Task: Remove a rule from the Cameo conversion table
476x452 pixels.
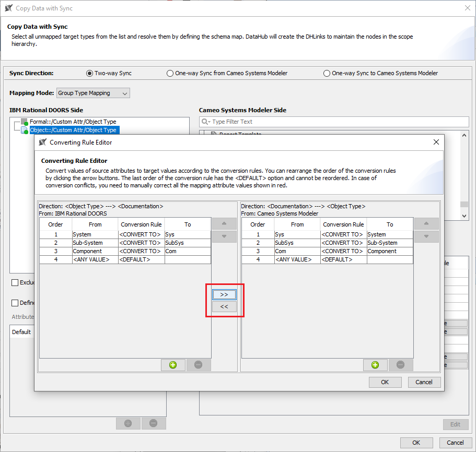Action: (x=400, y=365)
